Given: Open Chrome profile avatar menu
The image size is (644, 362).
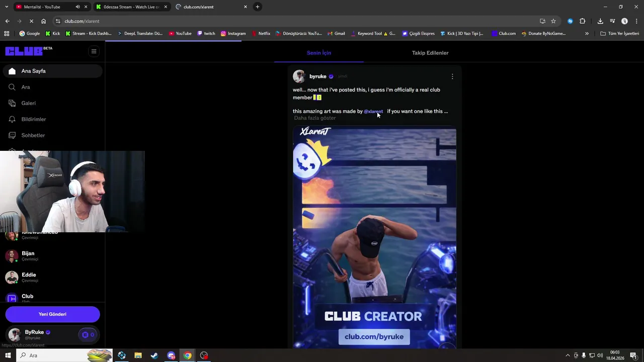Looking at the screenshot, I should click(624, 21).
